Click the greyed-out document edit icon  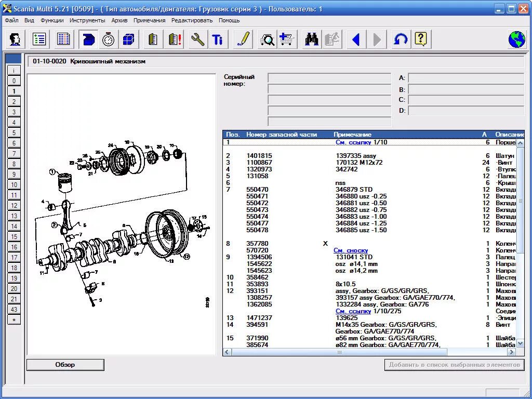point(332,39)
